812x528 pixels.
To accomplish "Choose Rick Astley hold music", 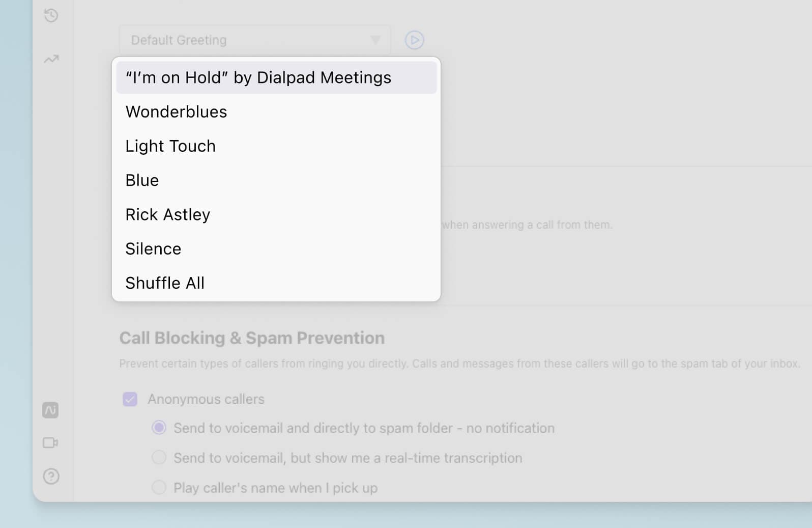I will [x=167, y=214].
